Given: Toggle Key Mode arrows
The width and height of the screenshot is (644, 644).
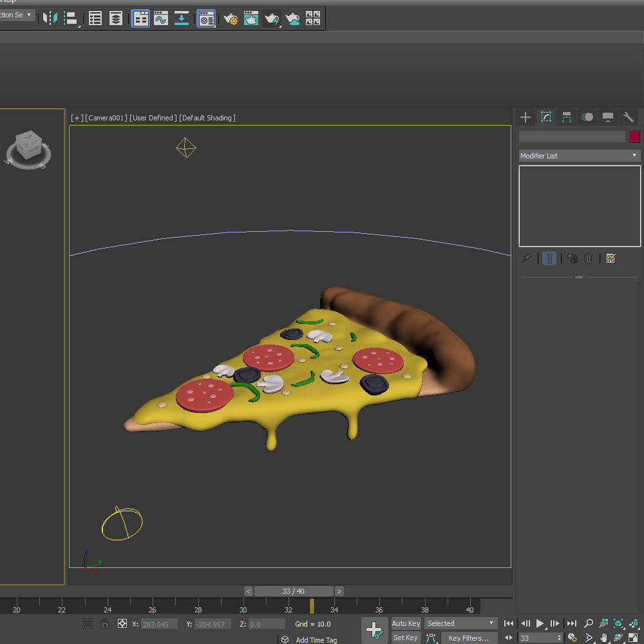Looking at the screenshot, I should click(x=509, y=638).
